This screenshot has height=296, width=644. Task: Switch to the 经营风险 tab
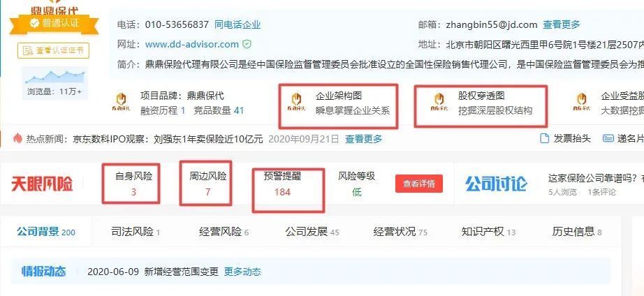[224, 232]
